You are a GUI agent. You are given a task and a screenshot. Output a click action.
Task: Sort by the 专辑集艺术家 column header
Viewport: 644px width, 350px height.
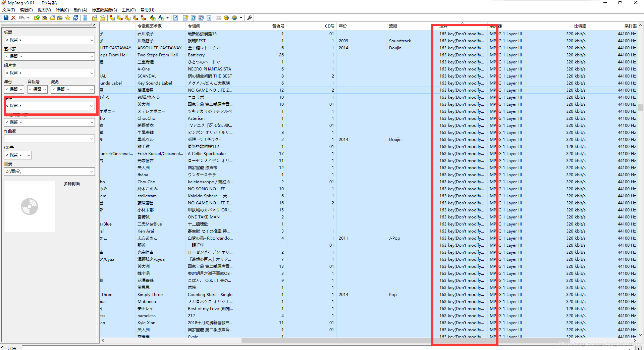pos(160,26)
